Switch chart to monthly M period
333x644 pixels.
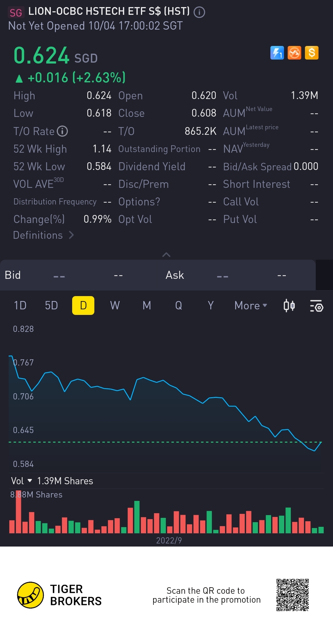147,306
